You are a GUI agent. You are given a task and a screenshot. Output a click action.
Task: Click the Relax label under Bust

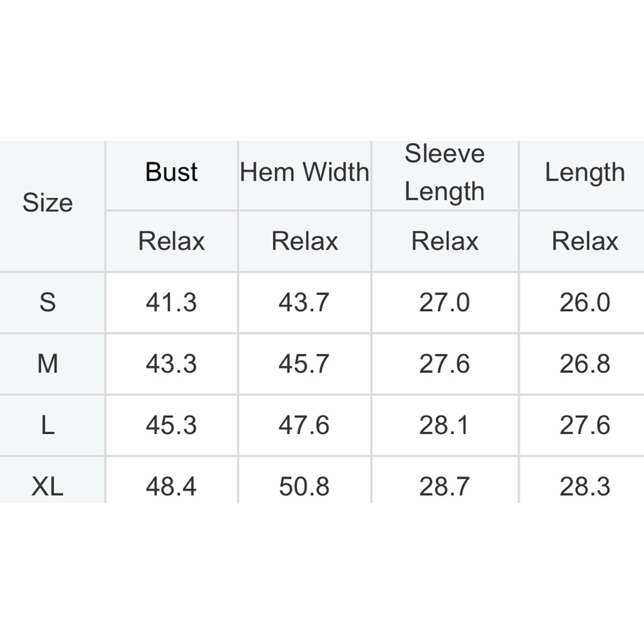pos(171,241)
